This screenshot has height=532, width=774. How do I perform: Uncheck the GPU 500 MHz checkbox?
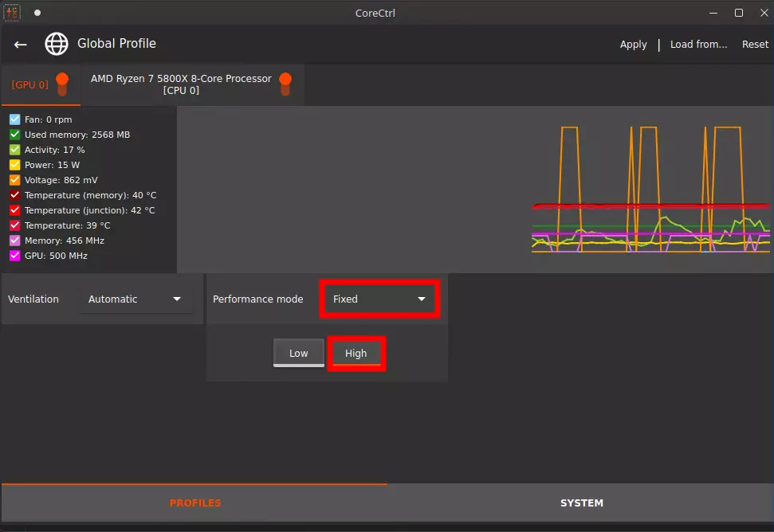[15, 256]
